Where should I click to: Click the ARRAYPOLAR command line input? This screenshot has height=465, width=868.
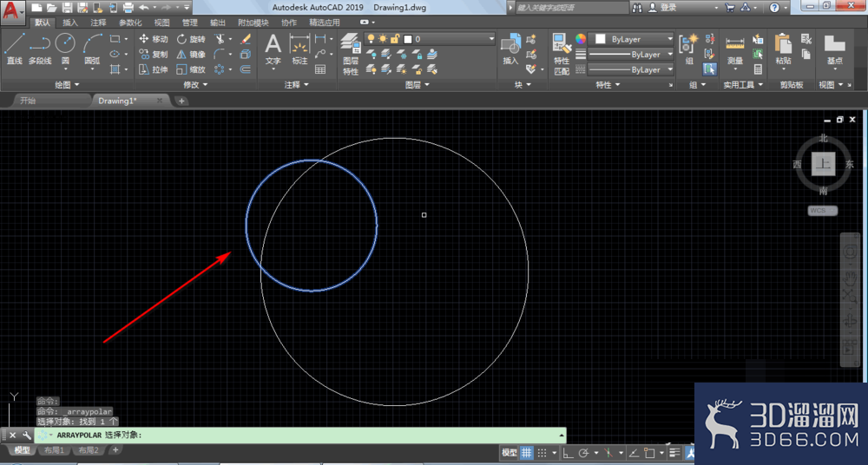tap(300, 436)
